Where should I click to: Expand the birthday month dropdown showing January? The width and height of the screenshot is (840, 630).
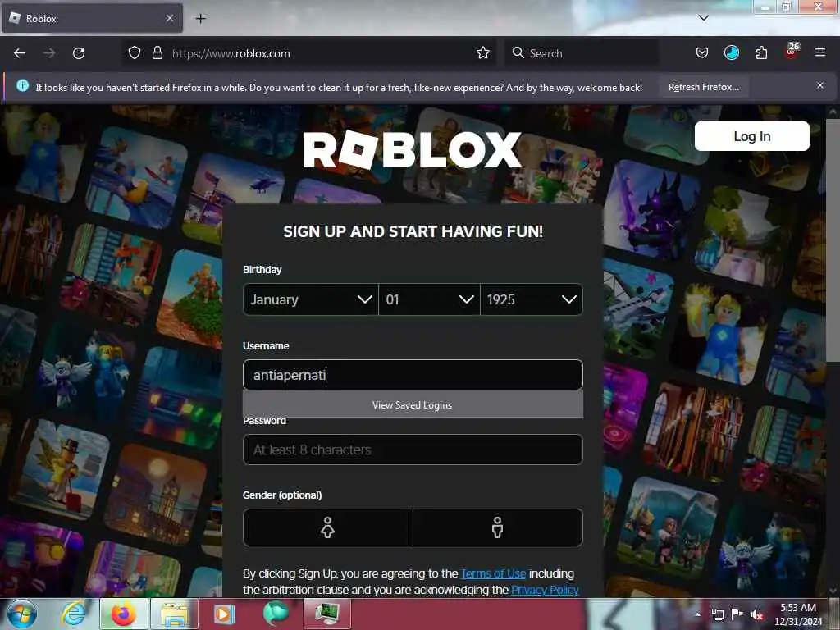click(311, 299)
